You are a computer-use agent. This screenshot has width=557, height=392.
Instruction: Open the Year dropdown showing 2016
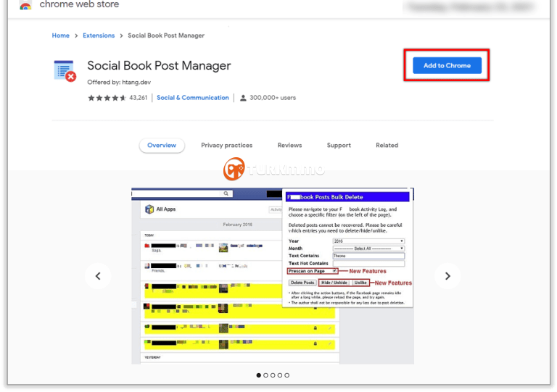368,241
